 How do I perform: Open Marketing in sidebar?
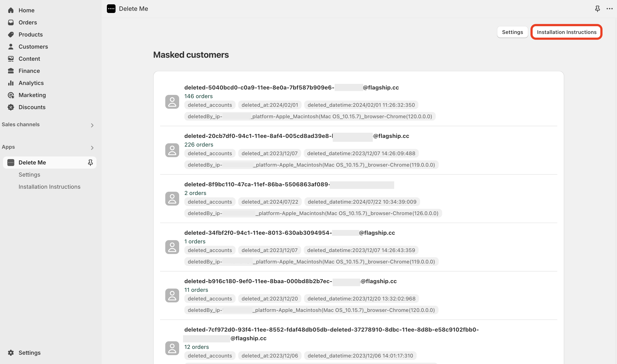(x=32, y=95)
